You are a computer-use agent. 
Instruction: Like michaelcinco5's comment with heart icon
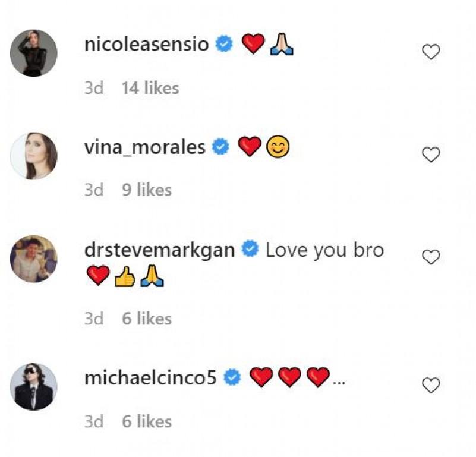(x=431, y=386)
